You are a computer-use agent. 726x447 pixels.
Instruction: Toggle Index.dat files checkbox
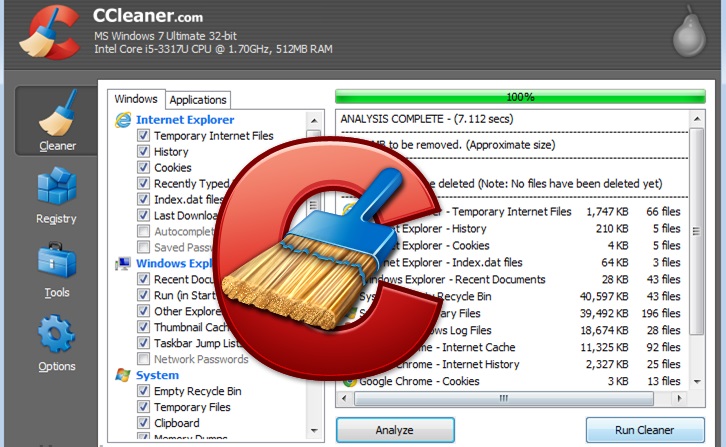point(144,199)
